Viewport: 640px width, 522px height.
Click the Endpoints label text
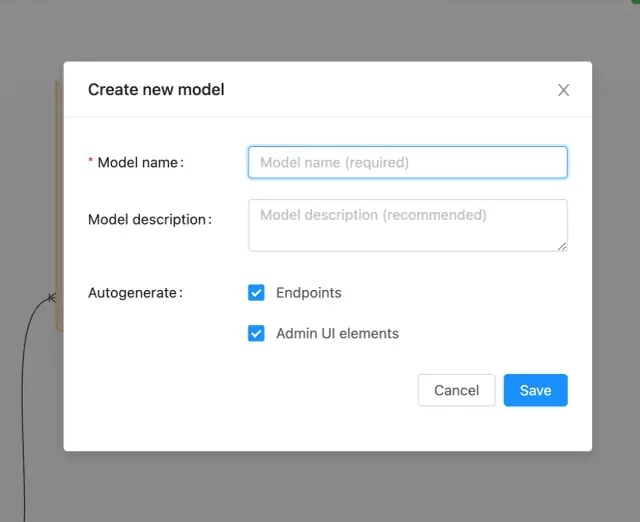[308, 293]
